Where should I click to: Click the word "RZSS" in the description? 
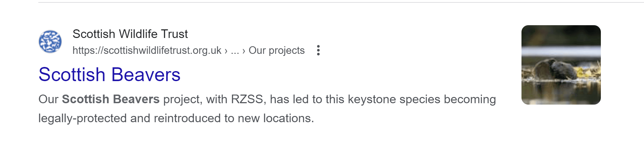pos(247,99)
